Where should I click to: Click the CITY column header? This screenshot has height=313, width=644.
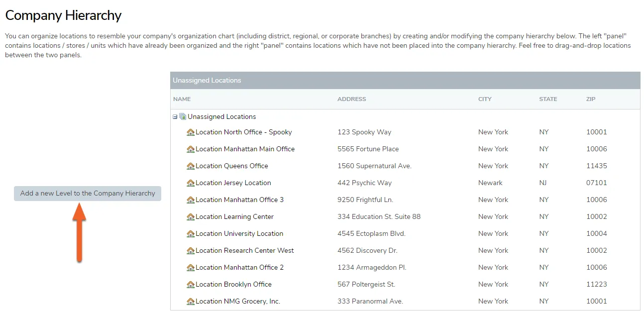485,99
